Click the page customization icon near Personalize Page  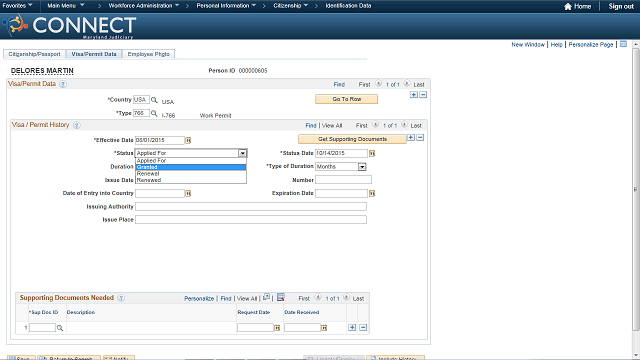click(623, 44)
